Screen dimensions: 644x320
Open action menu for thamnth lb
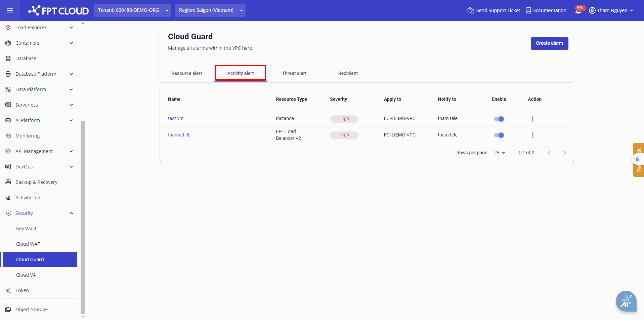[x=532, y=135]
